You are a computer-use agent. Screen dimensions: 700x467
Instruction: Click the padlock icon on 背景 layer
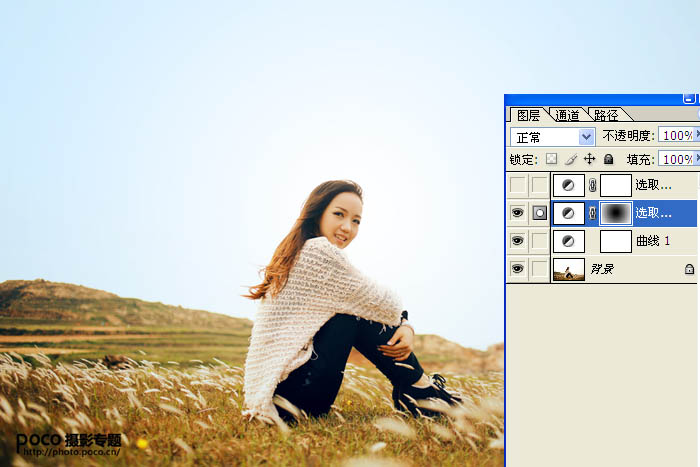pos(689,269)
